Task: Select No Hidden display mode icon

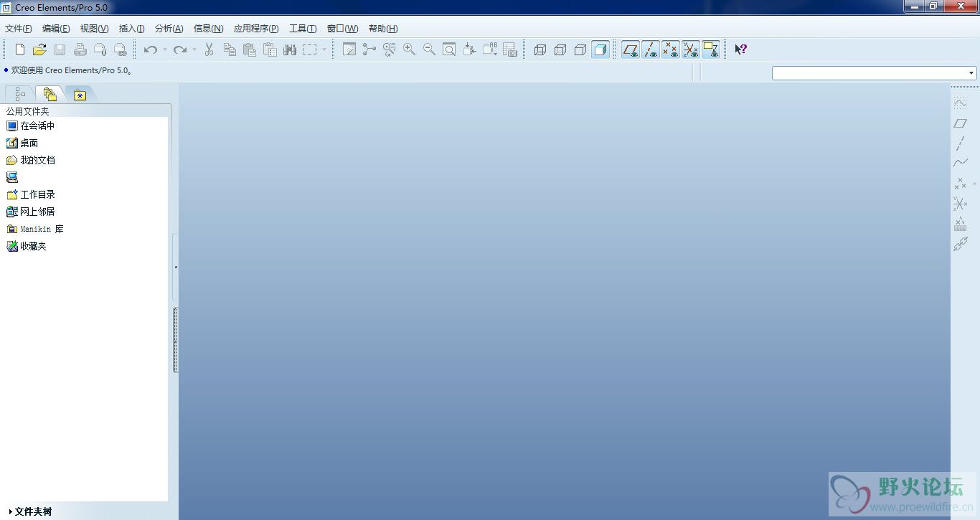Action: tap(580, 49)
